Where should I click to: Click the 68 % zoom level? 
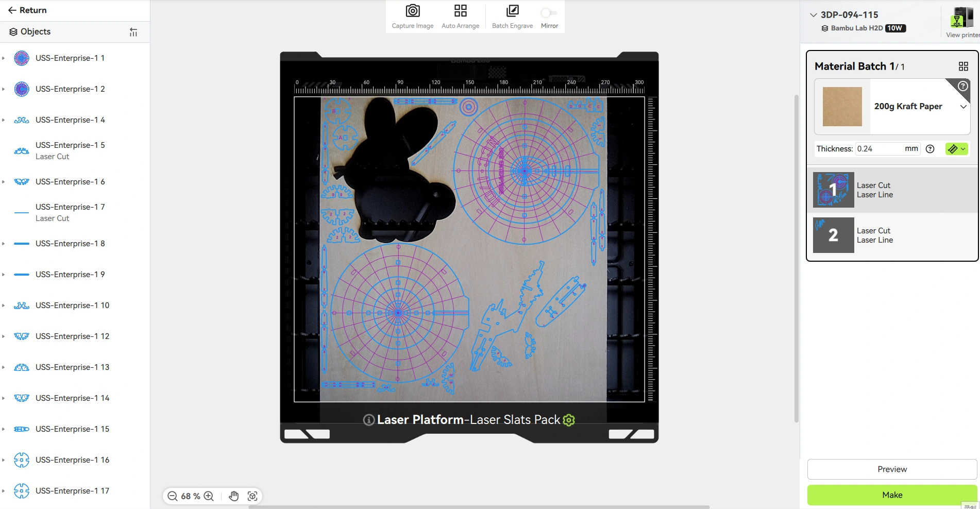point(191,496)
